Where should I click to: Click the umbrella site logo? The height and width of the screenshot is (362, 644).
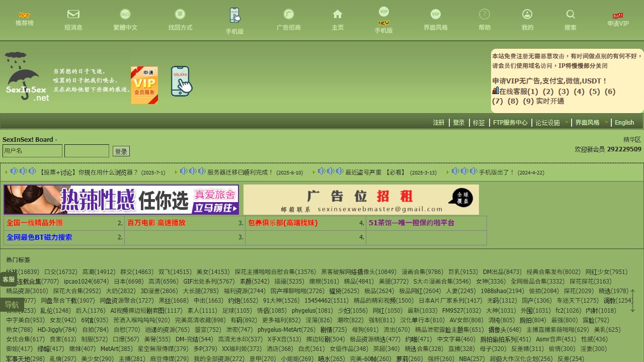pyautogui.click(x=27, y=77)
